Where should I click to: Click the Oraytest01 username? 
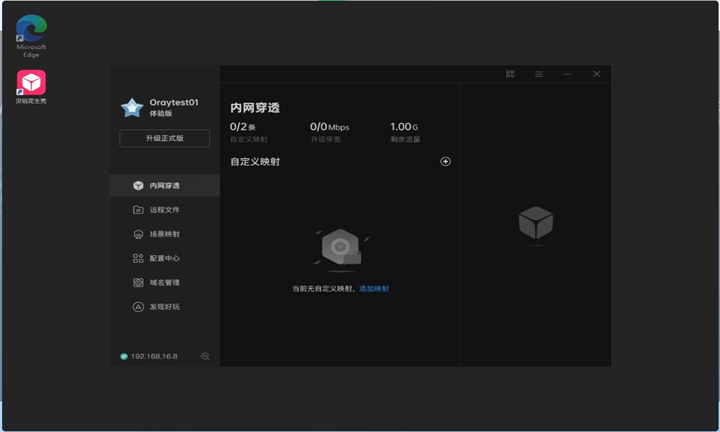pos(174,102)
